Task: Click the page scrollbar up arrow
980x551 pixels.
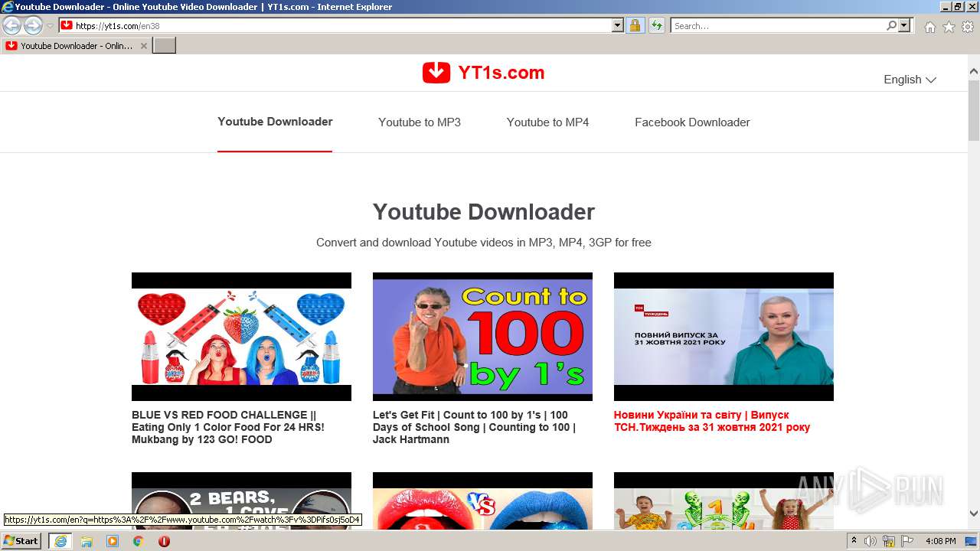Action: coord(974,72)
